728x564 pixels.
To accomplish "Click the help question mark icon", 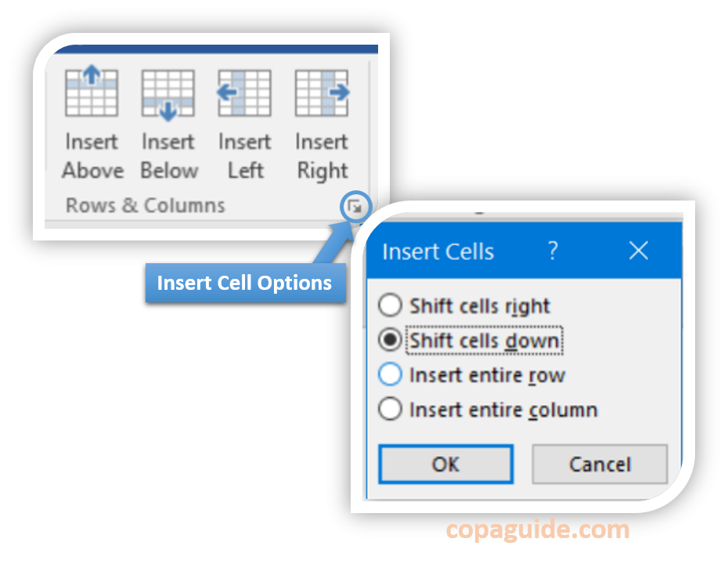I will click(x=553, y=251).
